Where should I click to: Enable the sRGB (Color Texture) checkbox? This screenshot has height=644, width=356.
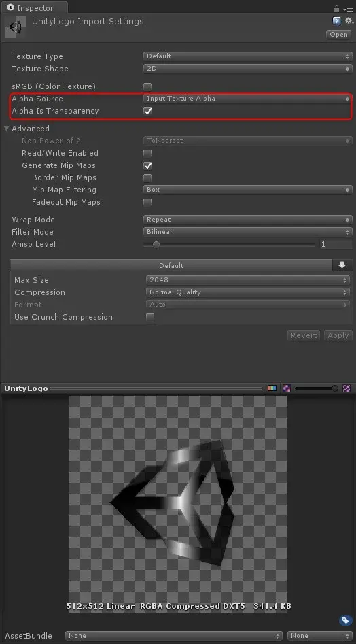[x=147, y=86]
